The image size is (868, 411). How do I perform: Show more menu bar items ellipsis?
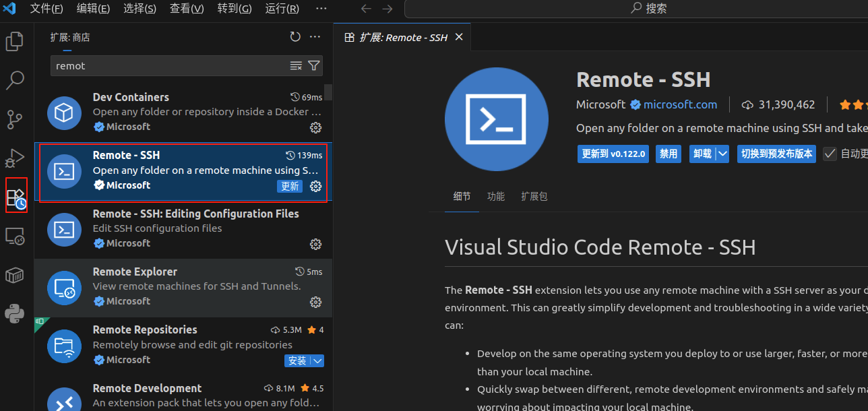pyautogui.click(x=321, y=8)
